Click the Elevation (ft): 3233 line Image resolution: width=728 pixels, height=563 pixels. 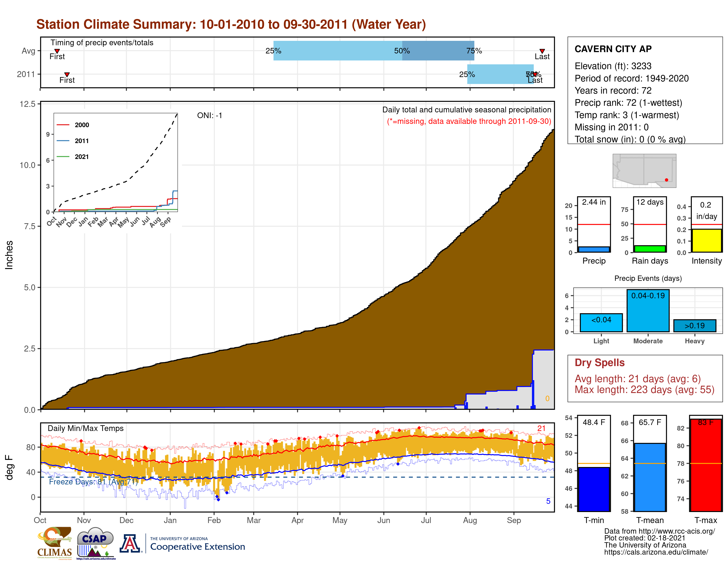pyautogui.click(x=613, y=66)
